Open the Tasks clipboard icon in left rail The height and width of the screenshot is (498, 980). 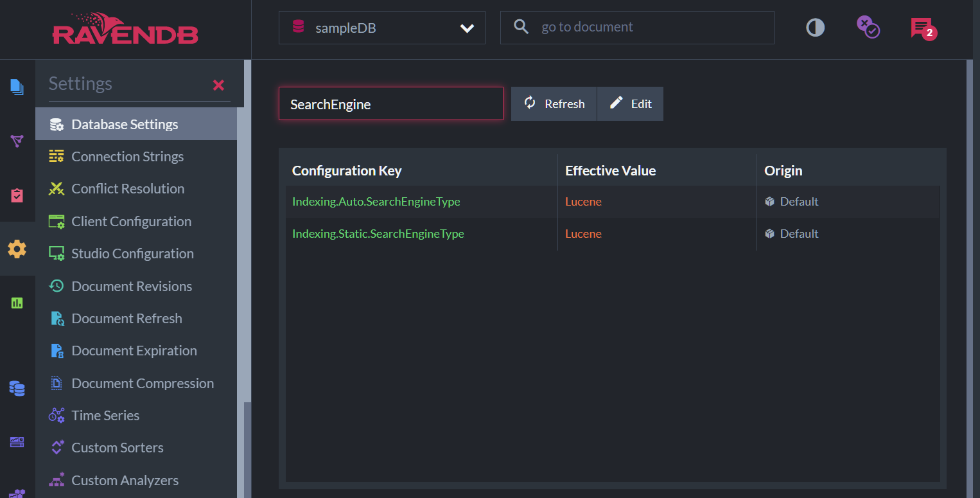click(17, 195)
